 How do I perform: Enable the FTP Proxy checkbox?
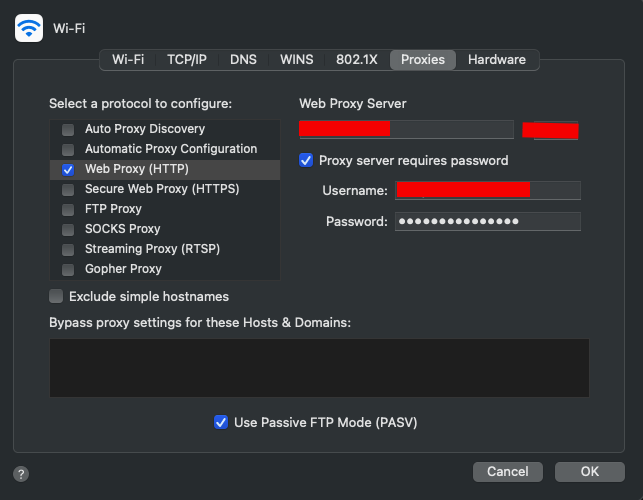[x=68, y=209]
